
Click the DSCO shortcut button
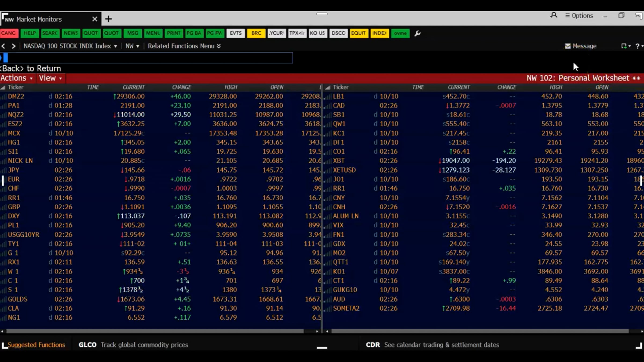pos(338,33)
